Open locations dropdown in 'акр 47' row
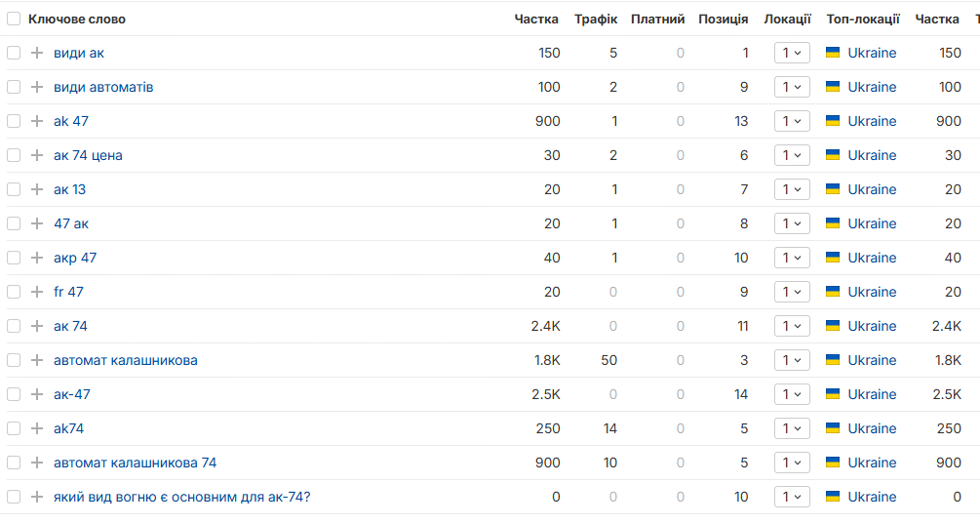Viewport: 980px width, 524px height. point(792,258)
